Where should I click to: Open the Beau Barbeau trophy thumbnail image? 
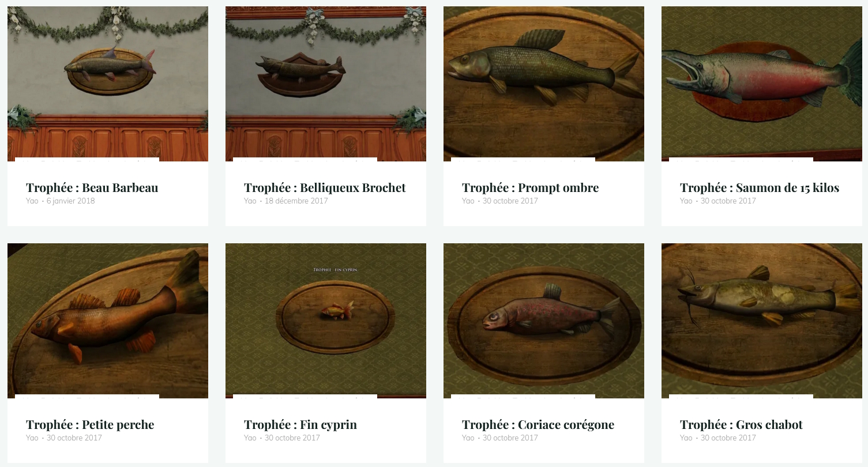108,84
